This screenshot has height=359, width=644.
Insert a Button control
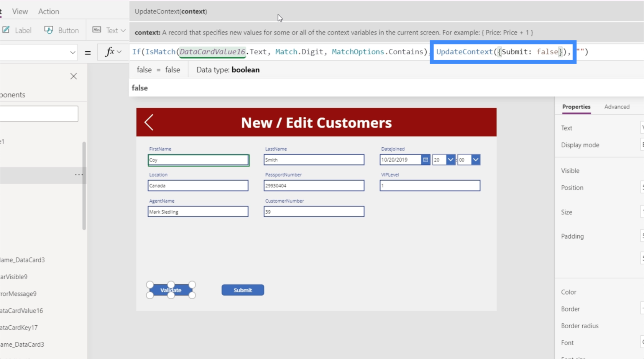point(62,30)
